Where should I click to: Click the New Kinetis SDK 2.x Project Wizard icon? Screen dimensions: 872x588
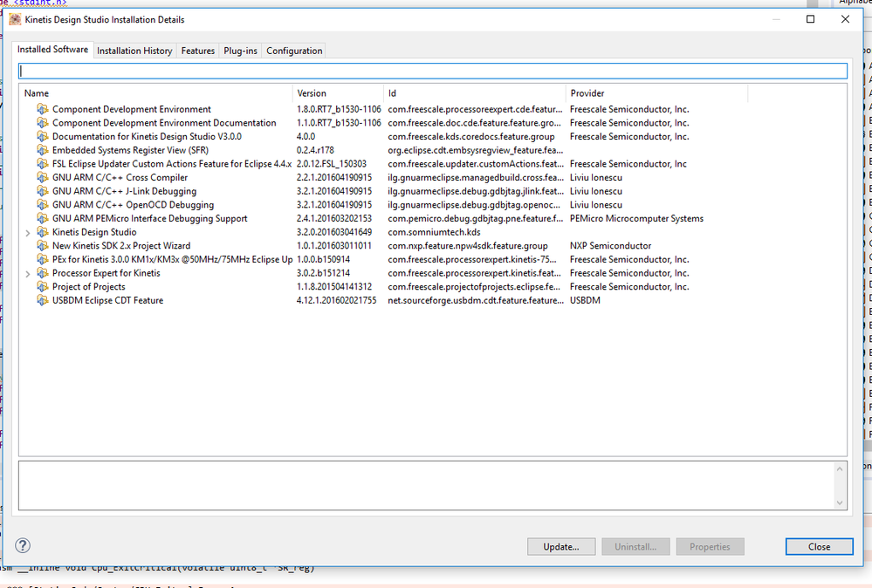[43, 246]
